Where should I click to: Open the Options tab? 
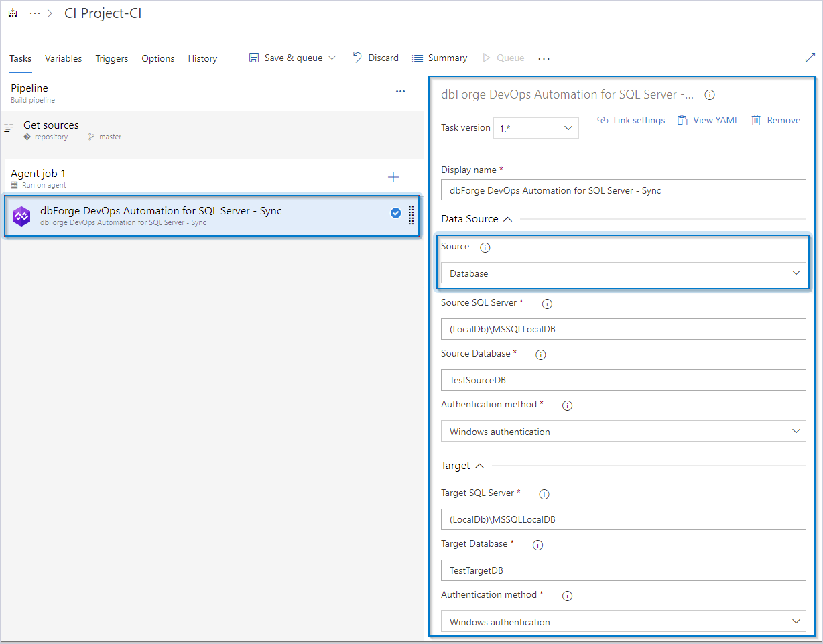(x=158, y=58)
